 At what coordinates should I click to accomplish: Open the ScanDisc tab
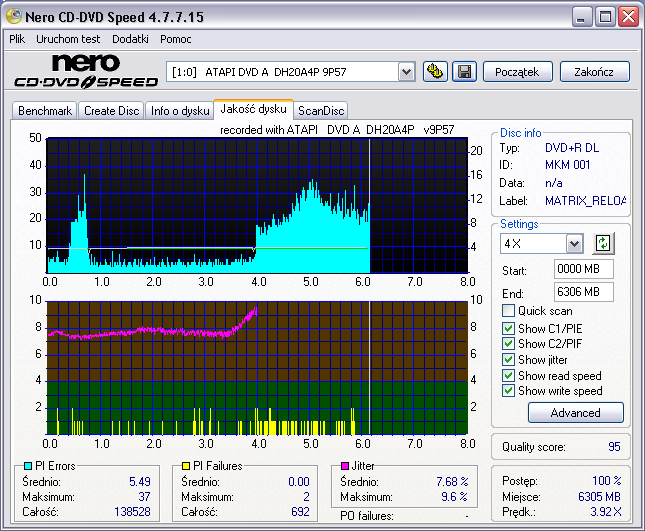(321, 111)
